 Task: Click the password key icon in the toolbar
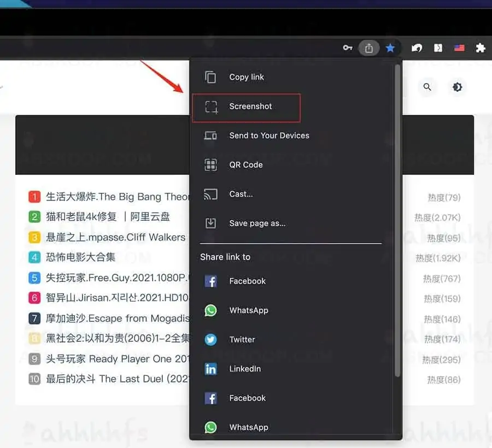[x=348, y=48]
